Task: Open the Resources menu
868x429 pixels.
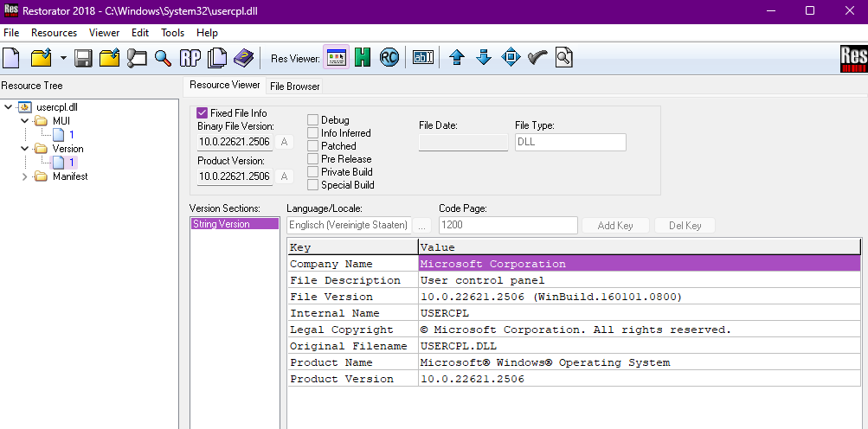Action: tap(55, 33)
